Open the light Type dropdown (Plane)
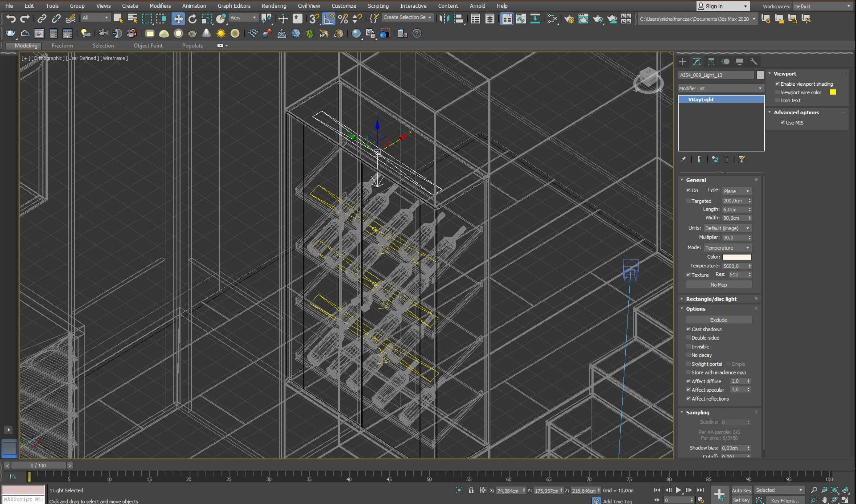The image size is (856, 504). click(x=736, y=191)
